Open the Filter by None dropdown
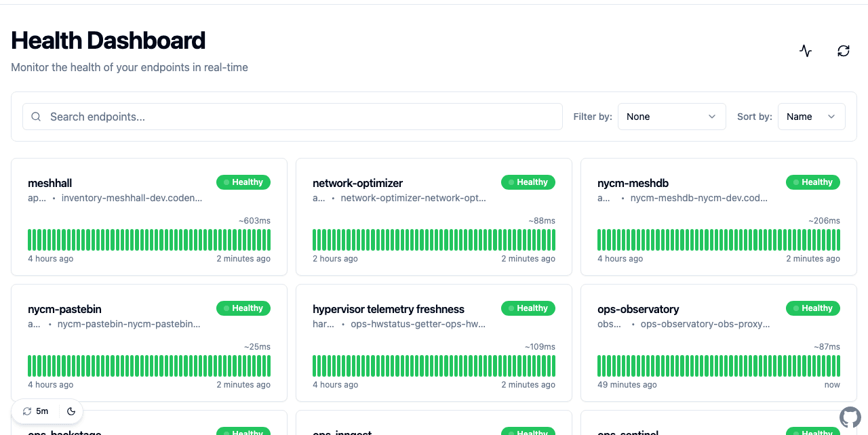Screen dimensions: 868x435 coord(672,117)
